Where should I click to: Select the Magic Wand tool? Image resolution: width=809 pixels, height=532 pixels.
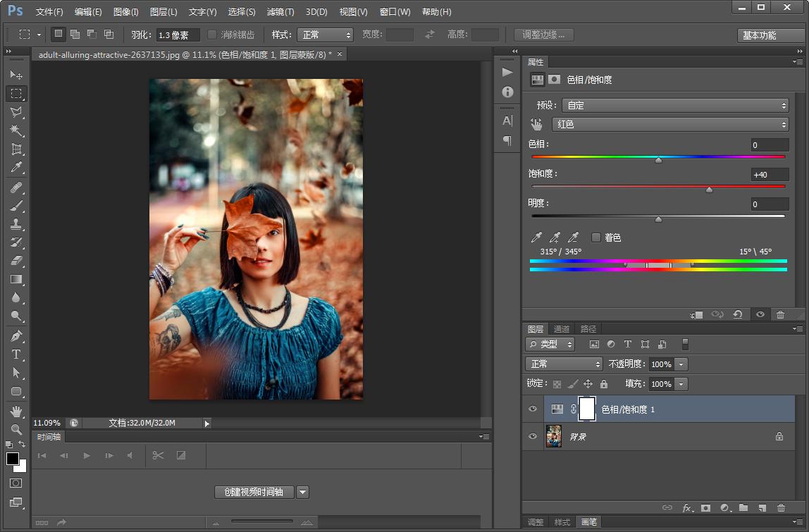coord(16,130)
